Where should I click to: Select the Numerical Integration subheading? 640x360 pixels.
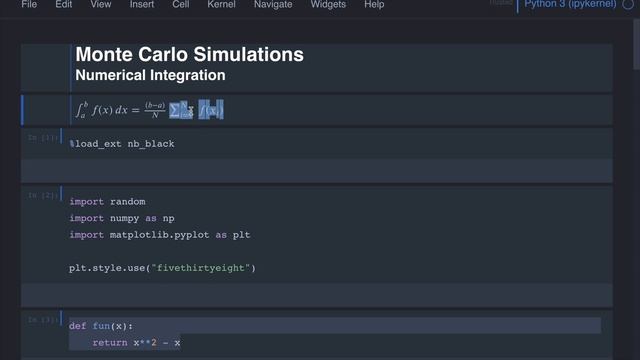[150, 75]
